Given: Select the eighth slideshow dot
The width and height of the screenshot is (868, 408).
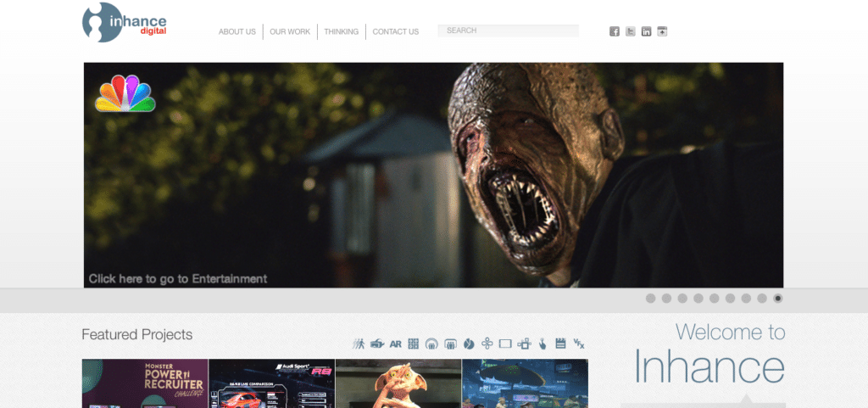Looking at the screenshot, I should [x=762, y=299].
